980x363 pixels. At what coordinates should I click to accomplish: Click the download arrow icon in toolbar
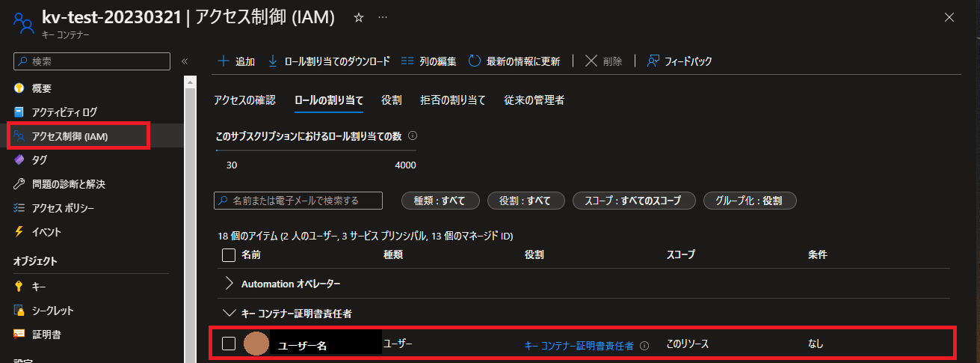(273, 61)
